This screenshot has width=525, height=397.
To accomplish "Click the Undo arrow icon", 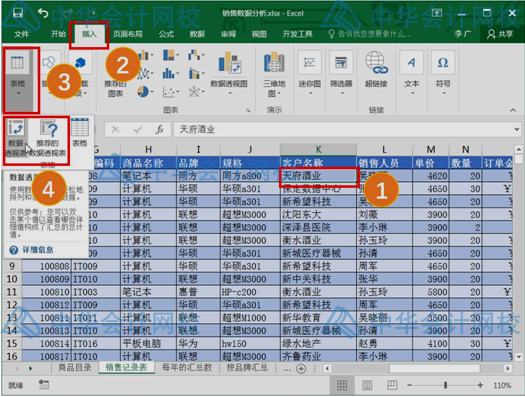I will pos(43,13).
